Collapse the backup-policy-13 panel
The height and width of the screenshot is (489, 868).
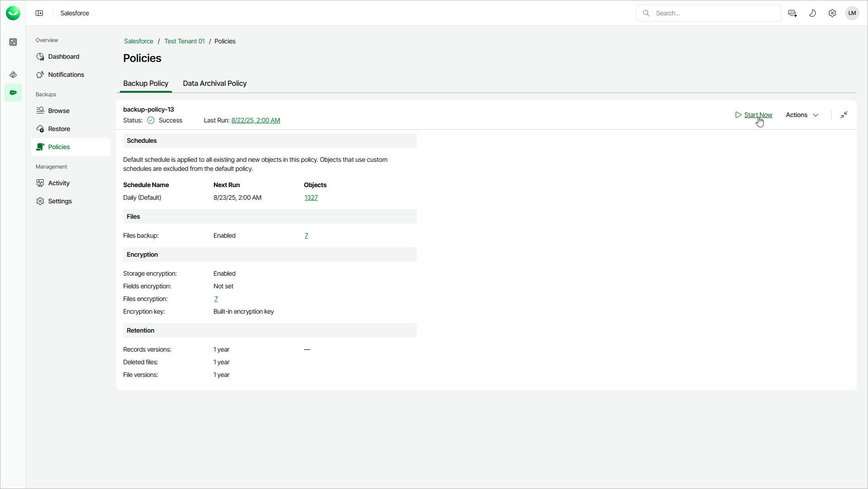tap(844, 115)
